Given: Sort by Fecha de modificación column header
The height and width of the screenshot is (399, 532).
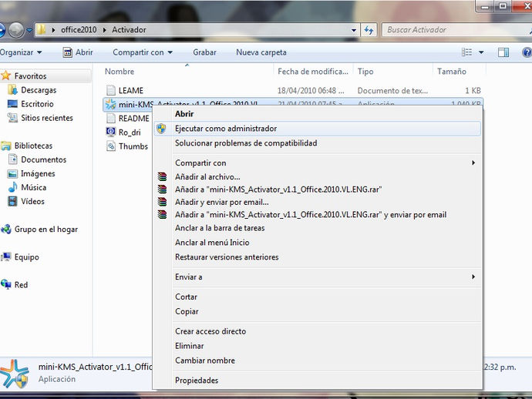Looking at the screenshot, I should pos(313,71).
